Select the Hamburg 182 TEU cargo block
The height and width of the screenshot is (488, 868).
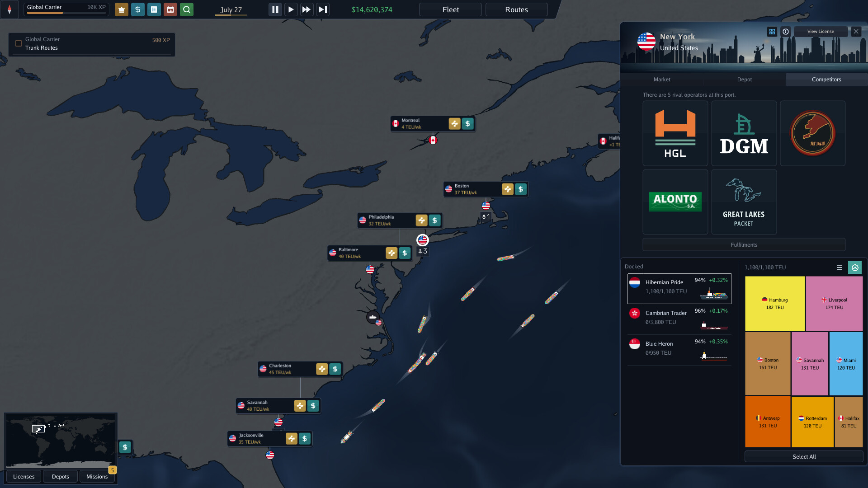[x=775, y=304]
